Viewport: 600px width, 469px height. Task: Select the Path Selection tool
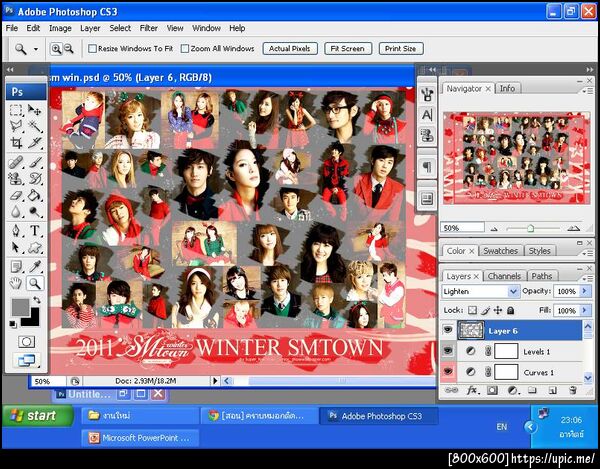pyautogui.click(x=16, y=248)
